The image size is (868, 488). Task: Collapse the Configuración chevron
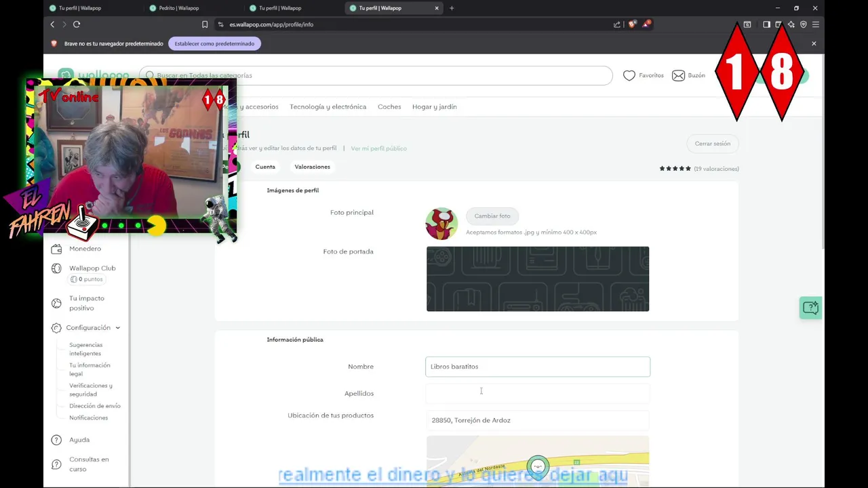point(117,327)
